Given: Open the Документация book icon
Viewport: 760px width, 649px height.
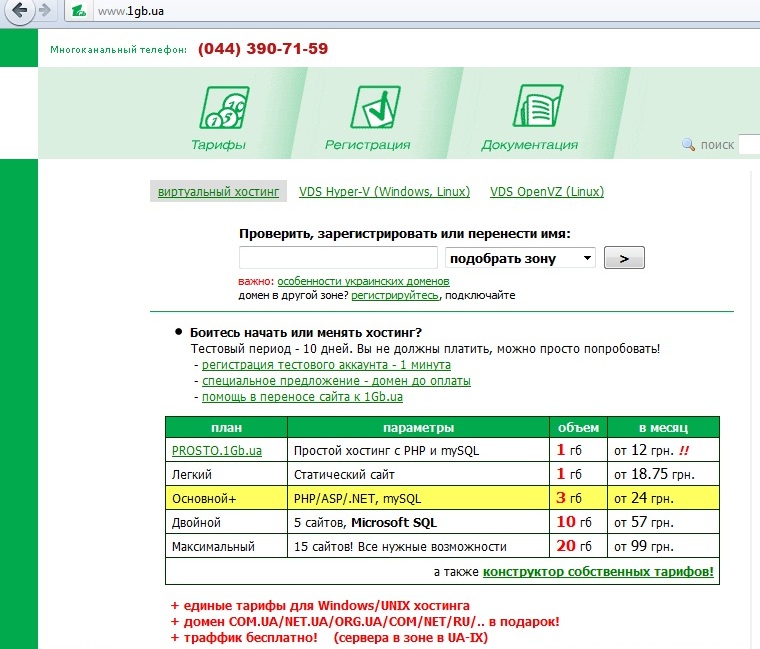Looking at the screenshot, I should point(529,109).
